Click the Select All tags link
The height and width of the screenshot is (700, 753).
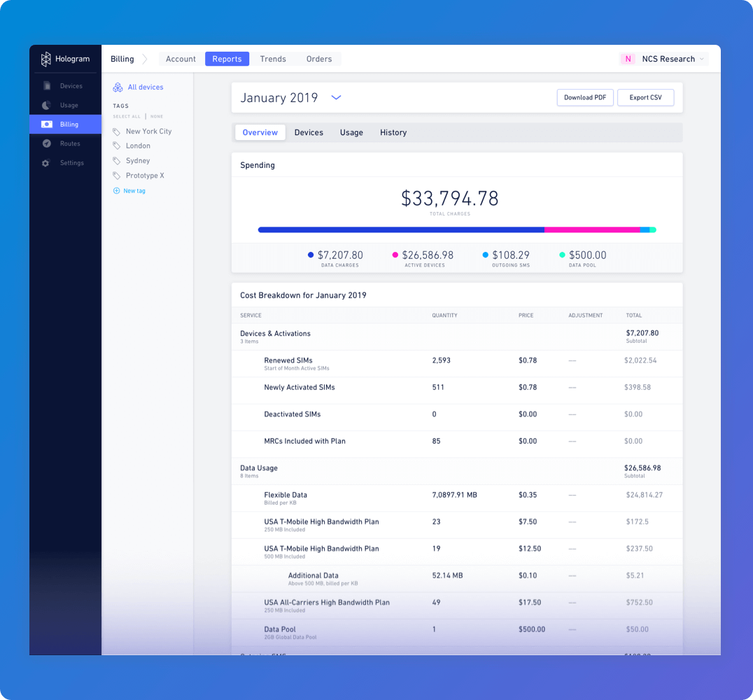tap(127, 116)
